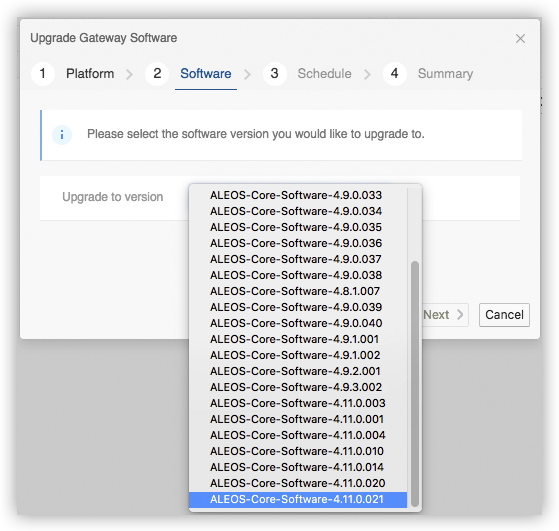Click step number 1 circle

43,73
